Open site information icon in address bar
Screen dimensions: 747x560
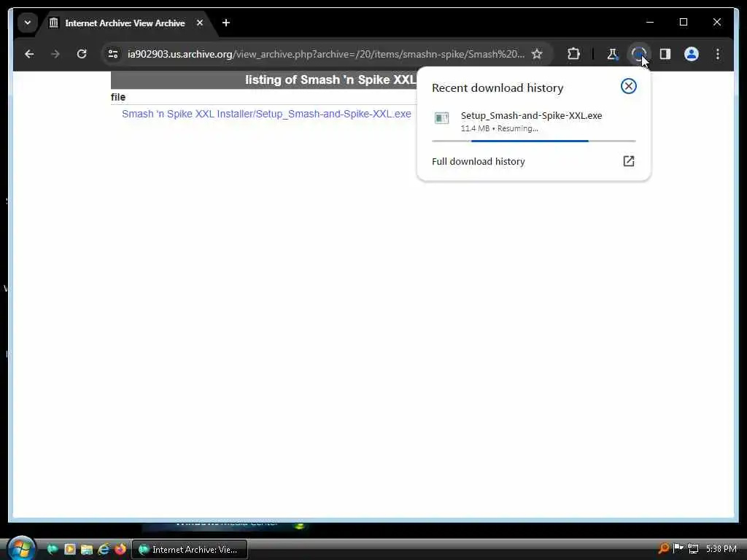tap(113, 54)
